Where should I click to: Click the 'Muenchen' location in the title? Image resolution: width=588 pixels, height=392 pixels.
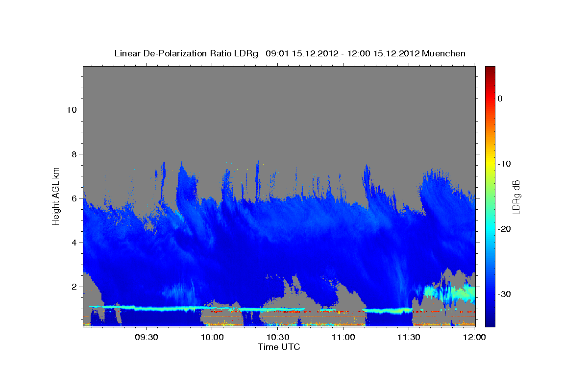[x=444, y=53]
